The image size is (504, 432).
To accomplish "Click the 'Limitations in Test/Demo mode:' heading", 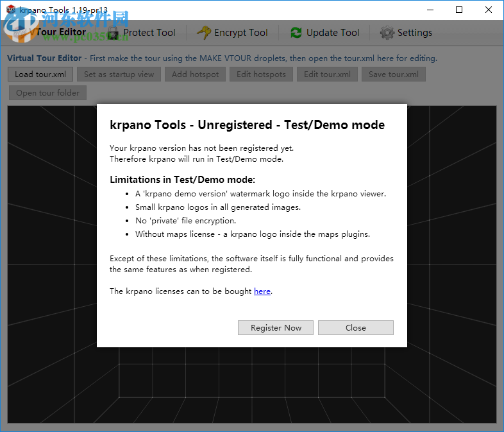I will tap(182, 180).
